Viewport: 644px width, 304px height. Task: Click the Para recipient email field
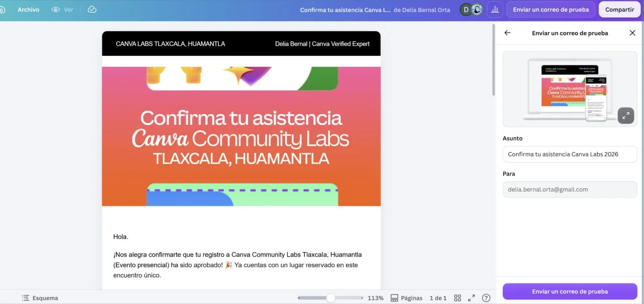tap(570, 189)
